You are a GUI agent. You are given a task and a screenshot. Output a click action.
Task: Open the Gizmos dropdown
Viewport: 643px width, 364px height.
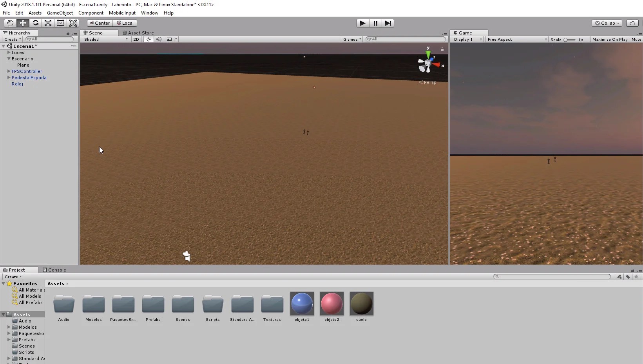coord(351,39)
